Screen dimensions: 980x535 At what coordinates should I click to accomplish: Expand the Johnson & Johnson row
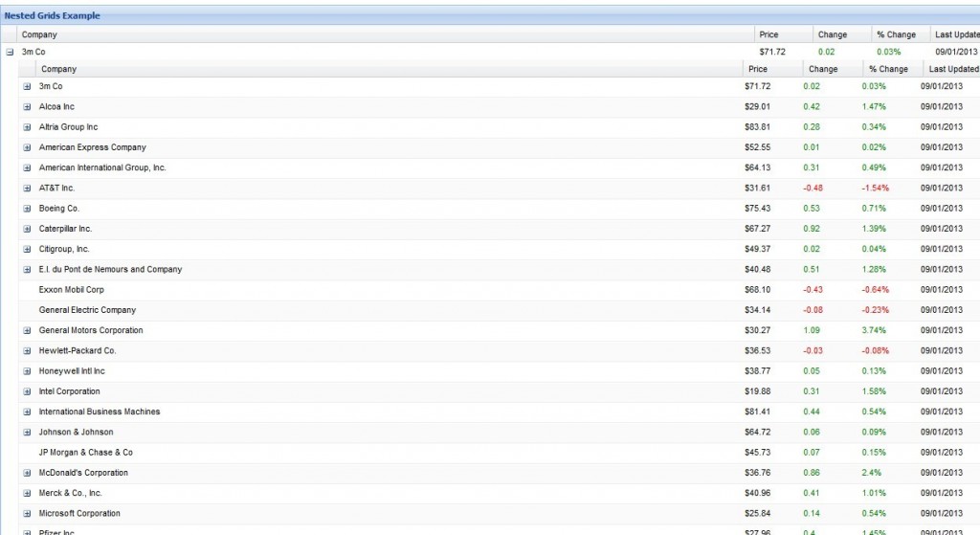(x=27, y=432)
